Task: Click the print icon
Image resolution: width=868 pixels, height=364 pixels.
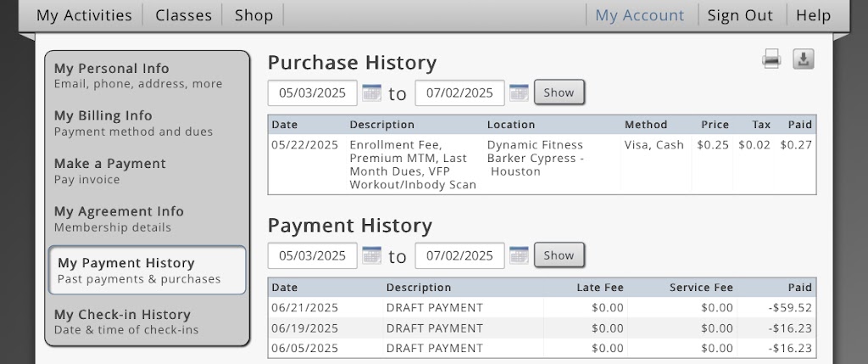Action: coord(771,59)
